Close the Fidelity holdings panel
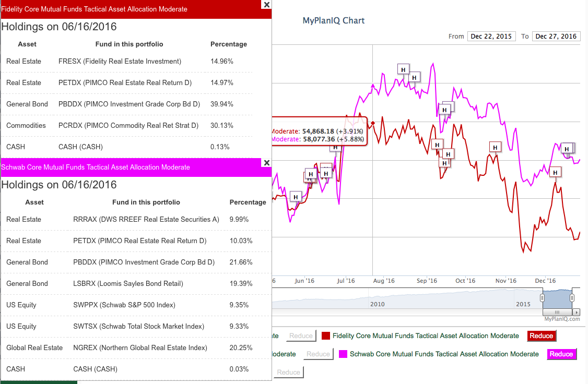The width and height of the screenshot is (588, 384). tap(267, 5)
